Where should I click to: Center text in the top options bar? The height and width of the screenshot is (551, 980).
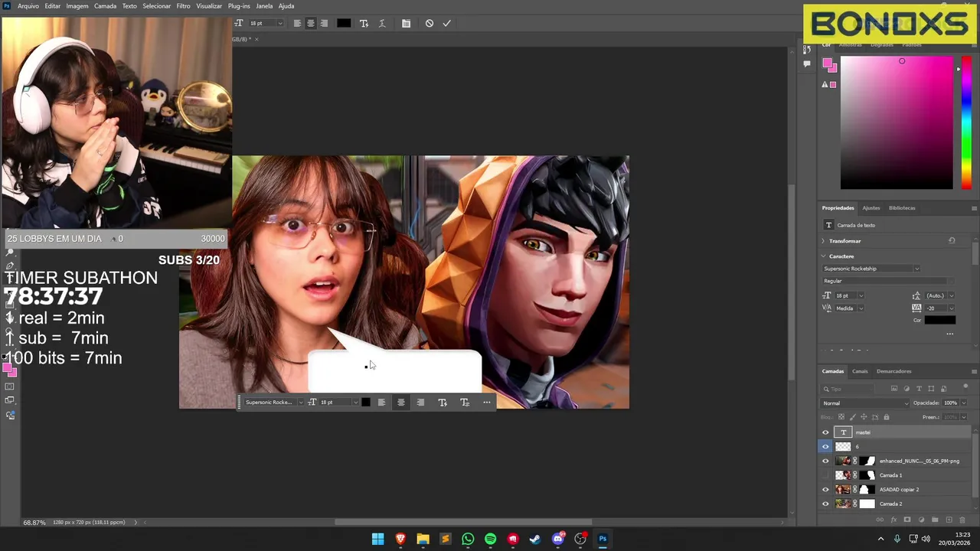(310, 23)
